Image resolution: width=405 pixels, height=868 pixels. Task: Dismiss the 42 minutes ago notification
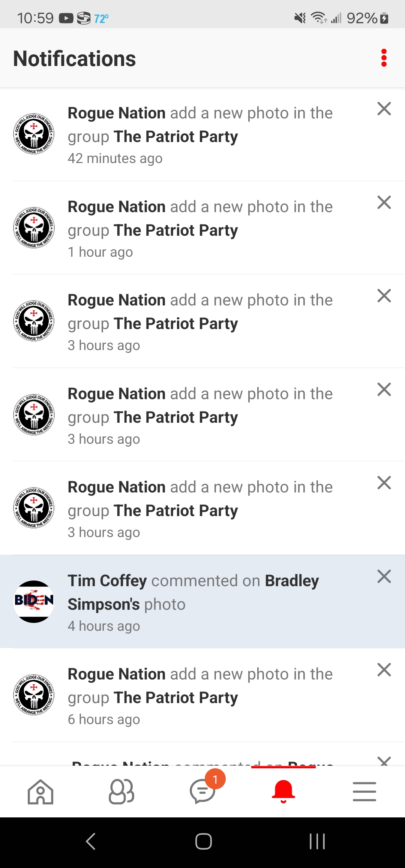click(x=384, y=109)
